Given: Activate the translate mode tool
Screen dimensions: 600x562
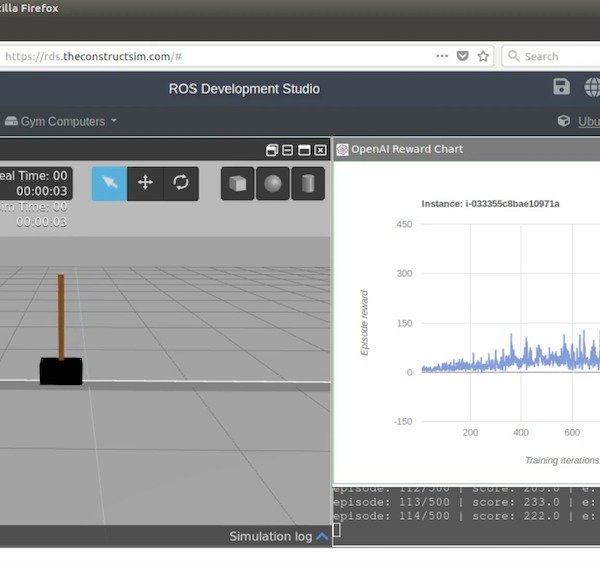Looking at the screenshot, I should 145,183.
